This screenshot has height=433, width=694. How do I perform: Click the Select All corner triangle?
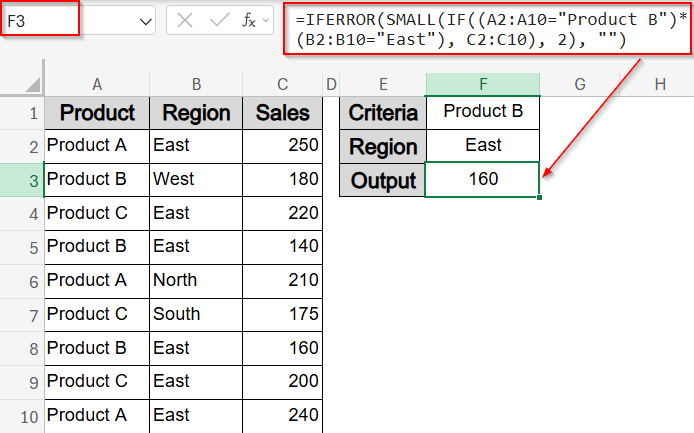coord(33,85)
